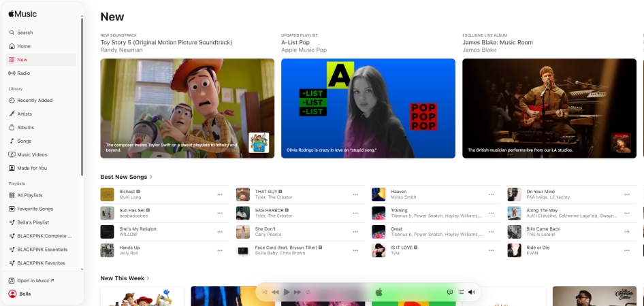Click the Music Videos screen icon
This screenshot has width=644, height=306.
(x=12, y=154)
